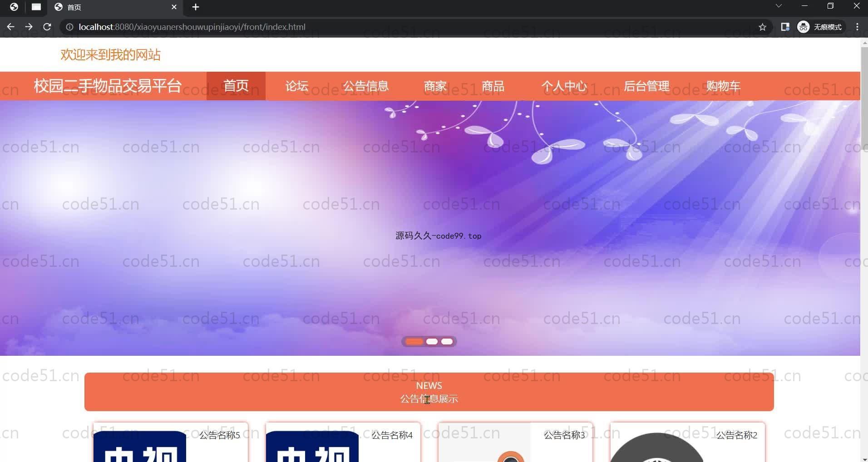The height and width of the screenshot is (462, 868).
Task: Open 论坛 navigation item
Action: coord(297,86)
